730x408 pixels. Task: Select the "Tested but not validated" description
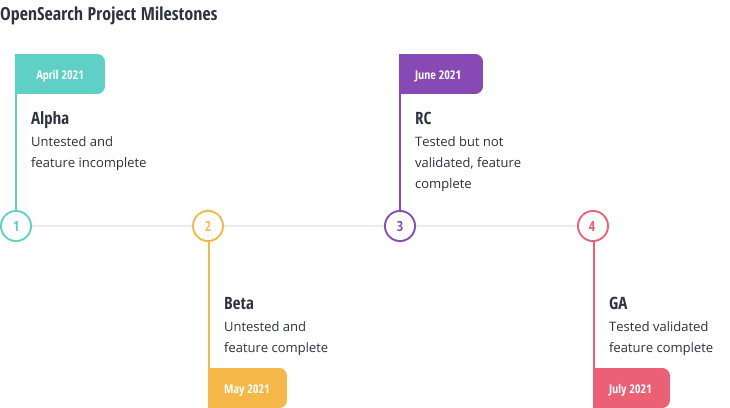tap(467, 163)
